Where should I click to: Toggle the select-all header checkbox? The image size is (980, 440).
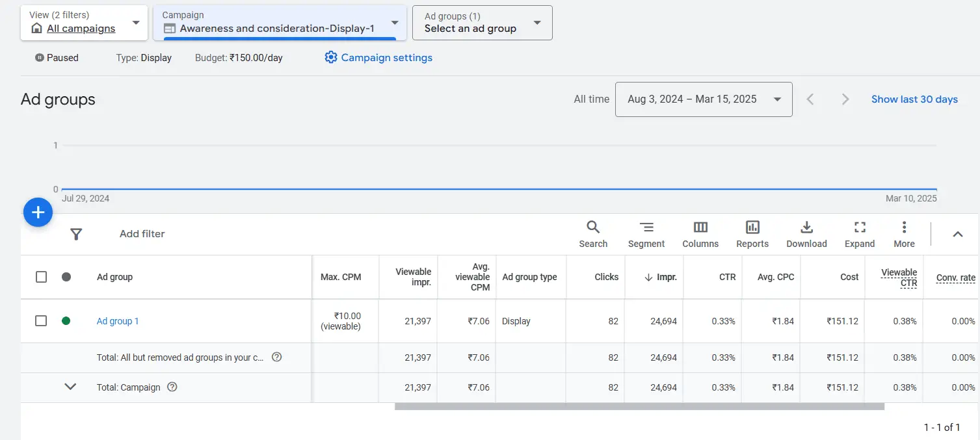41,277
